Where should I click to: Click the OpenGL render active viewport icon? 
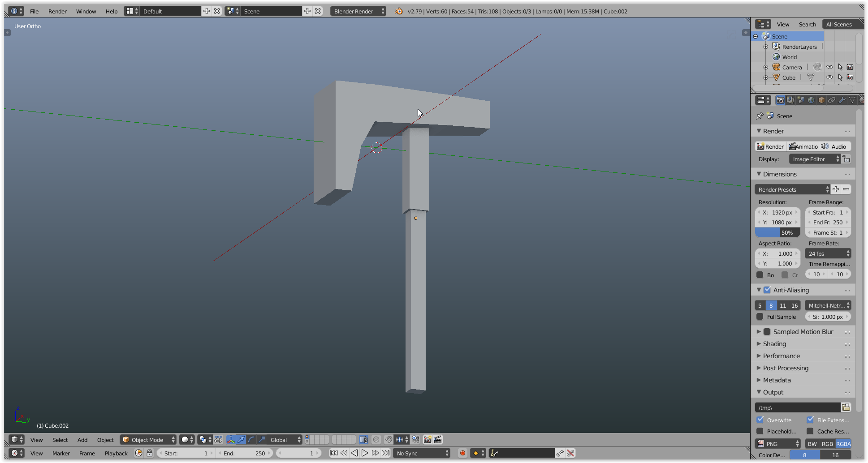428,440
